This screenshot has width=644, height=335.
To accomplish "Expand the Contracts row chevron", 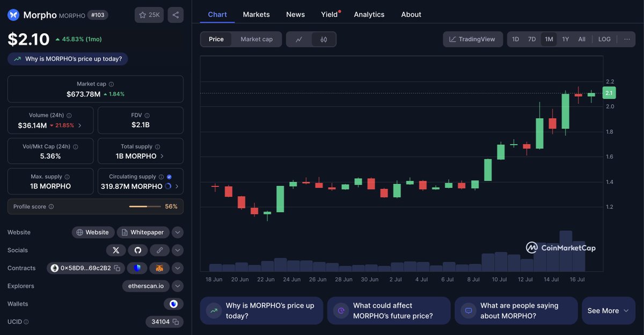I will tap(178, 268).
